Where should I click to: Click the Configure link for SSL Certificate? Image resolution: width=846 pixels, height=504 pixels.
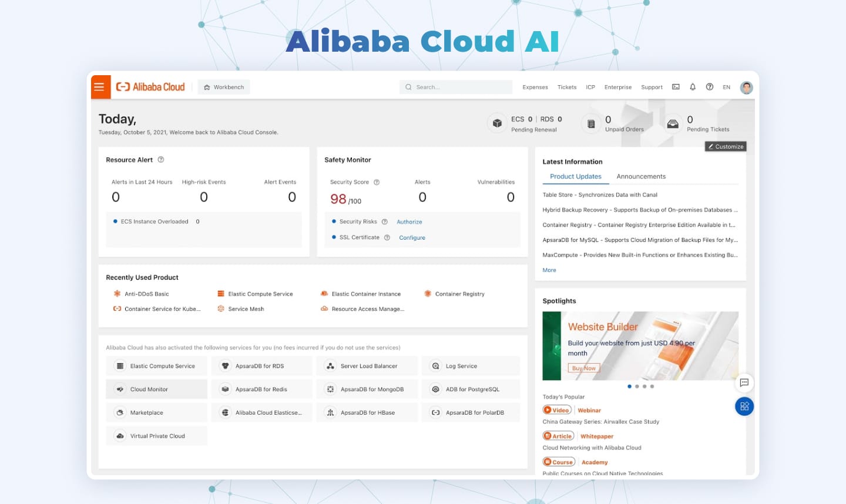click(x=412, y=238)
